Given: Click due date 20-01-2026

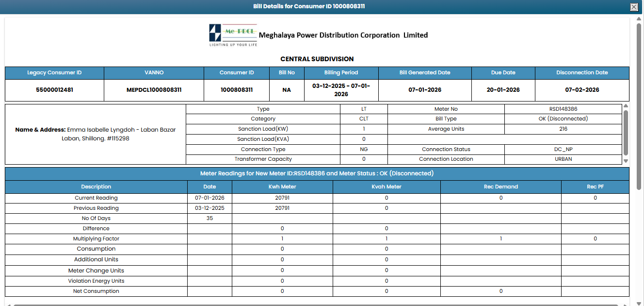Looking at the screenshot, I should pyautogui.click(x=503, y=90).
